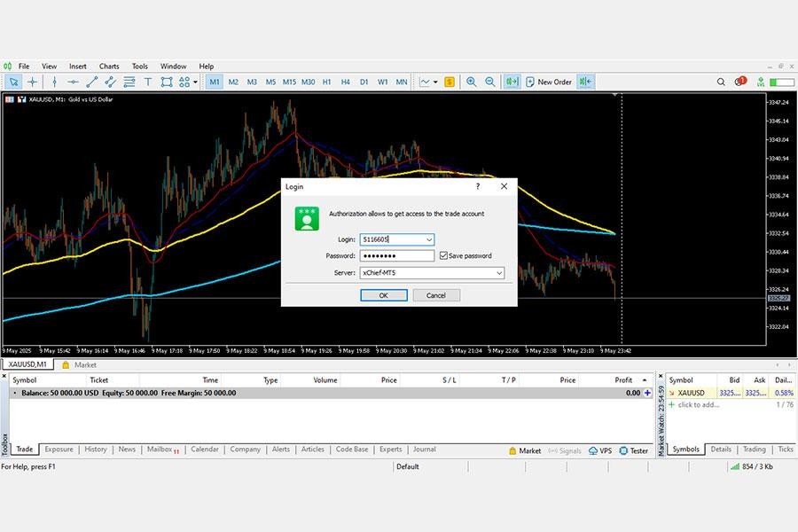This screenshot has width=798, height=532.
Task: Select the crosshair cursor tool
Action: 33,82
